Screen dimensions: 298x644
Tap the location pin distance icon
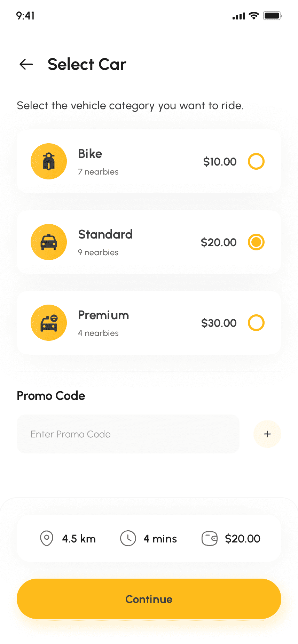(47, 538)
